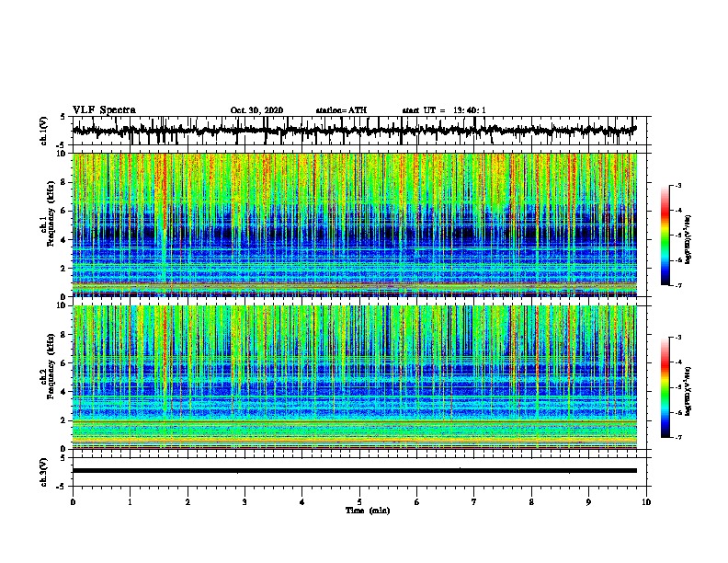Click the ch.3 black voltage trace bar
The width and height of the screenshot is (728, 563).
point(355,471)
